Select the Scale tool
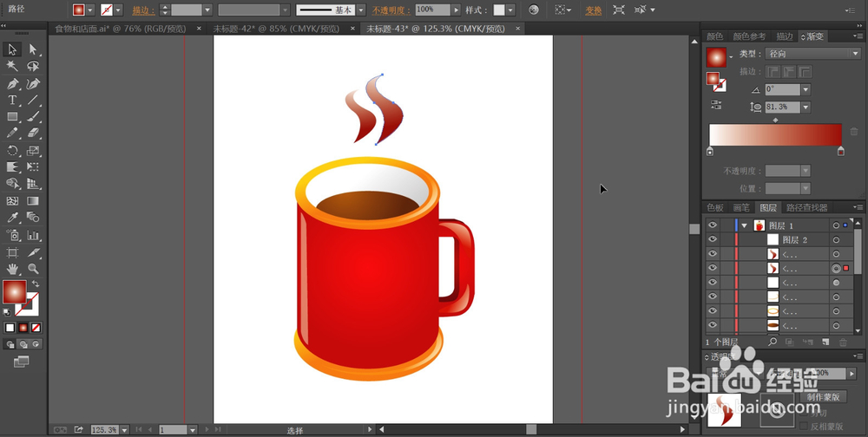Image resolution: width=868 pixels, height=437 pixels. (33, 151)
